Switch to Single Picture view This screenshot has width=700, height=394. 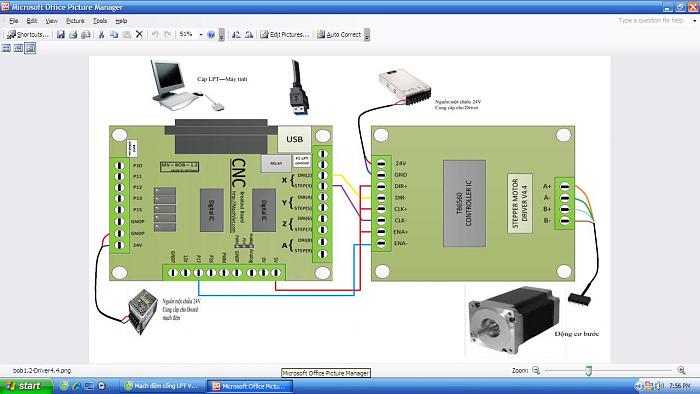click(x=30, y=48)
